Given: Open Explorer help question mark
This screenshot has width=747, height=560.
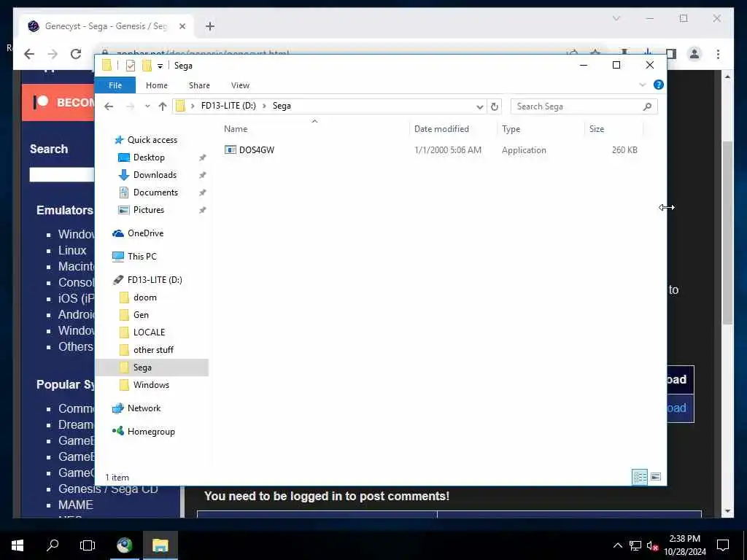Looking at the screenshot, I should (x=659, y=85).
